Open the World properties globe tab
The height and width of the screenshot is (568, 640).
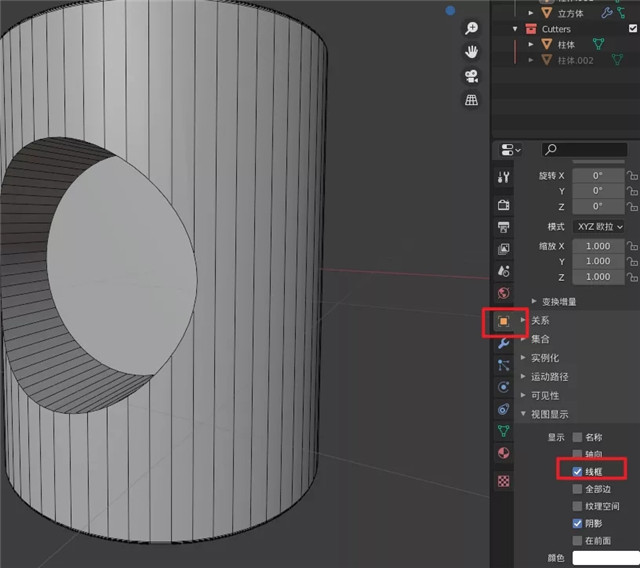503,294
